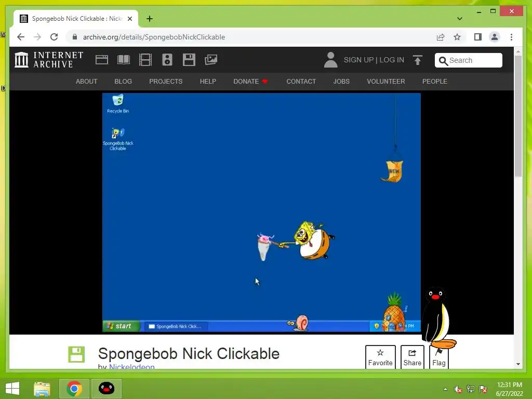Open the VOLUNTEER menu item
Screen dimensions: 532x399
(386, 82)
